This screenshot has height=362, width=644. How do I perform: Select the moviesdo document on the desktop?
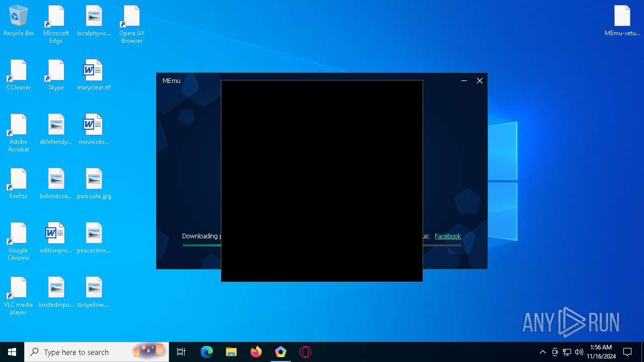94,130
